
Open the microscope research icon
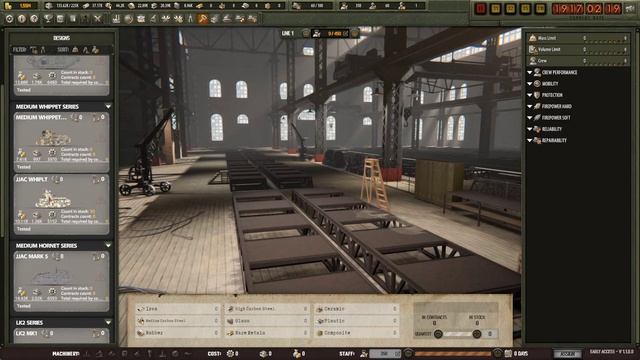[x=153, y=19]
